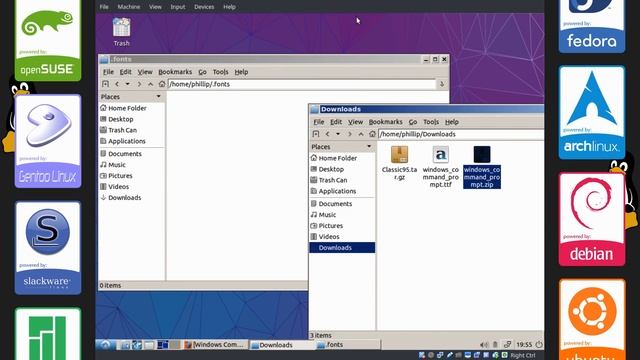Open the View menu in the .fonts window
This screenshot has height=360, width=640.
(144, 72)
